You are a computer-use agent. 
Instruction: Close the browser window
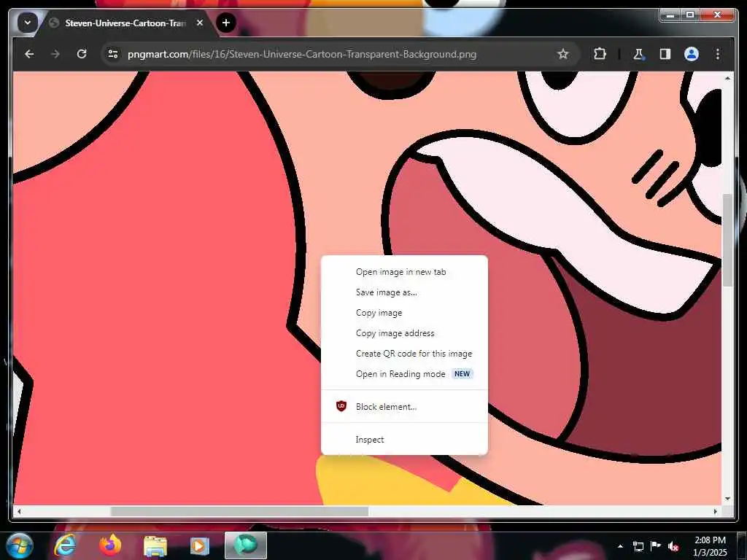717,15
